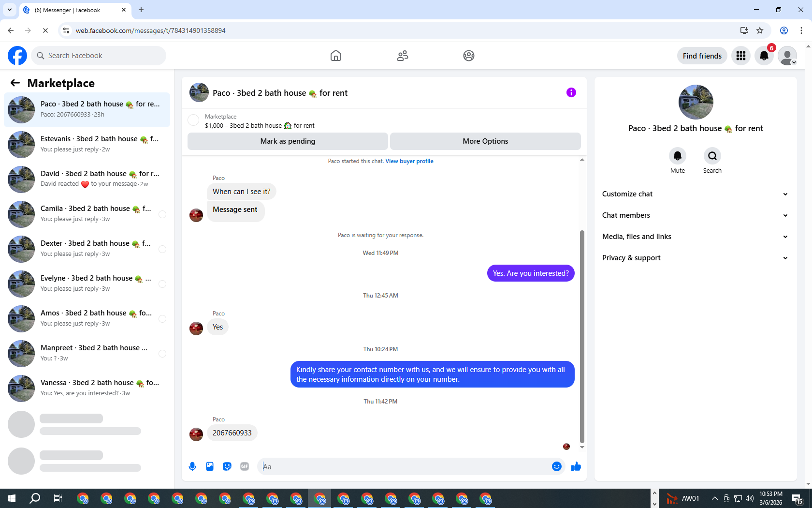Go to Home feed icon
This screenshot has height=508, width=812.
[x=336, y=56]
